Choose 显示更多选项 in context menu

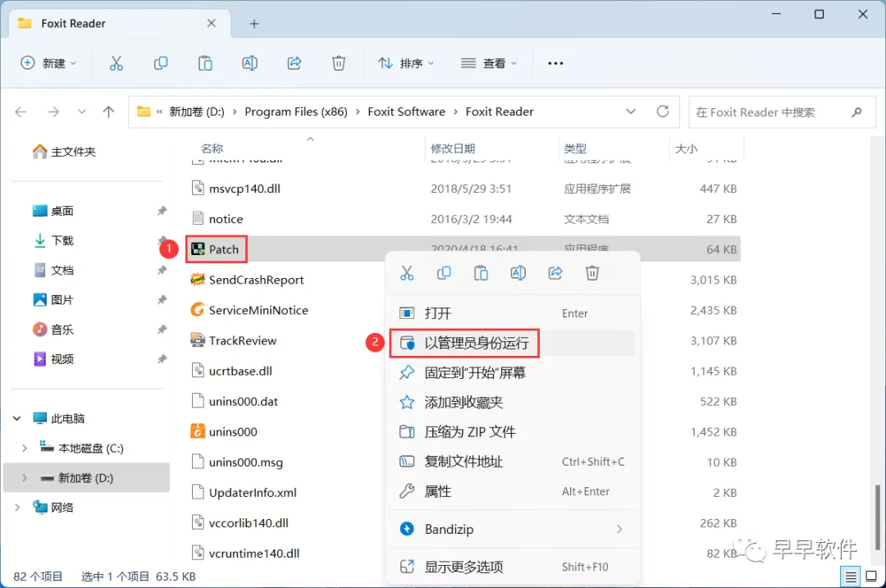click(512, 567)
